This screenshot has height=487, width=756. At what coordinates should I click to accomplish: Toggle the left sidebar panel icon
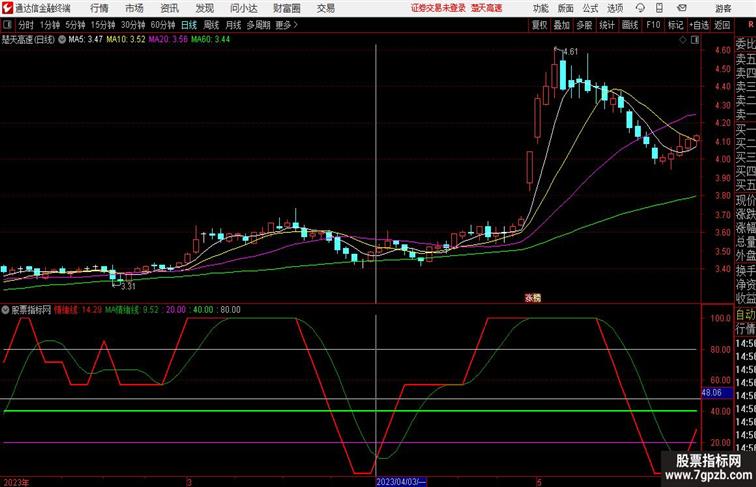tap(7, 25)
